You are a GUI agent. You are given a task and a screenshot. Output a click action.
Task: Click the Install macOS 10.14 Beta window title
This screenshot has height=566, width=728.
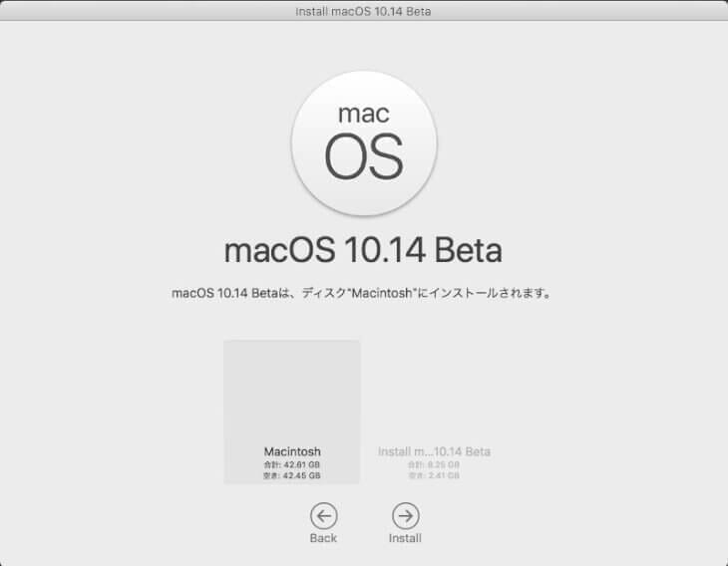(x=364, y=11)
